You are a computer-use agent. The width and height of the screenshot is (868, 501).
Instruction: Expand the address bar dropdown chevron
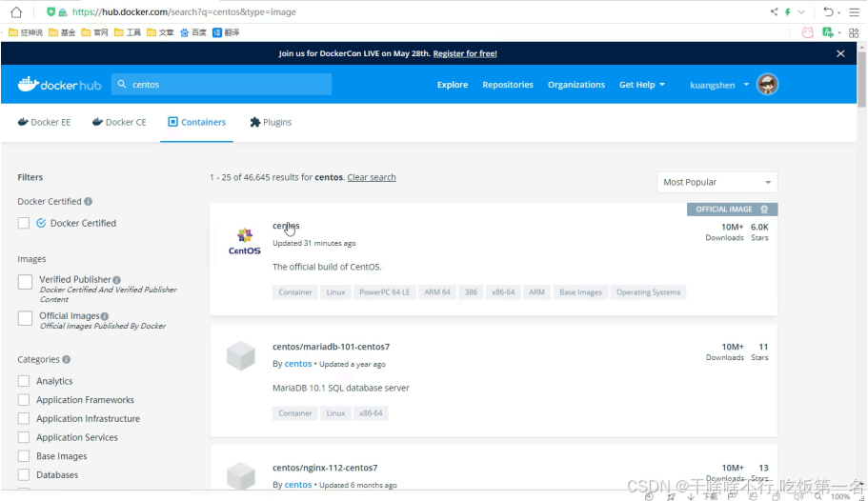coord(801,11)
